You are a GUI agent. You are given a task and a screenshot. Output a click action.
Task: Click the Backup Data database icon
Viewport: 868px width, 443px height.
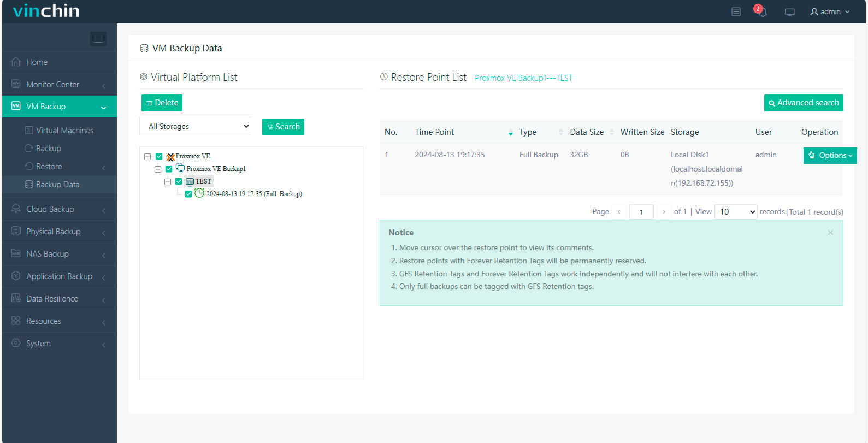[29, 184]
